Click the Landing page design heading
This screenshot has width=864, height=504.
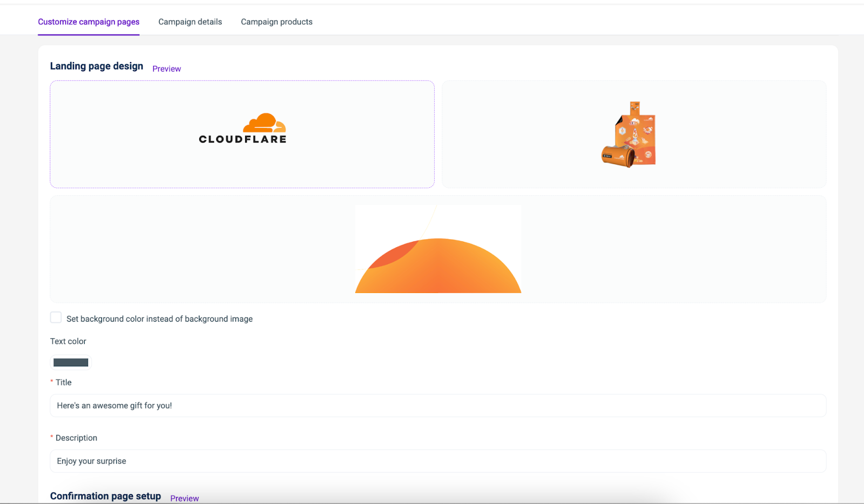click(x=97, y=66)
